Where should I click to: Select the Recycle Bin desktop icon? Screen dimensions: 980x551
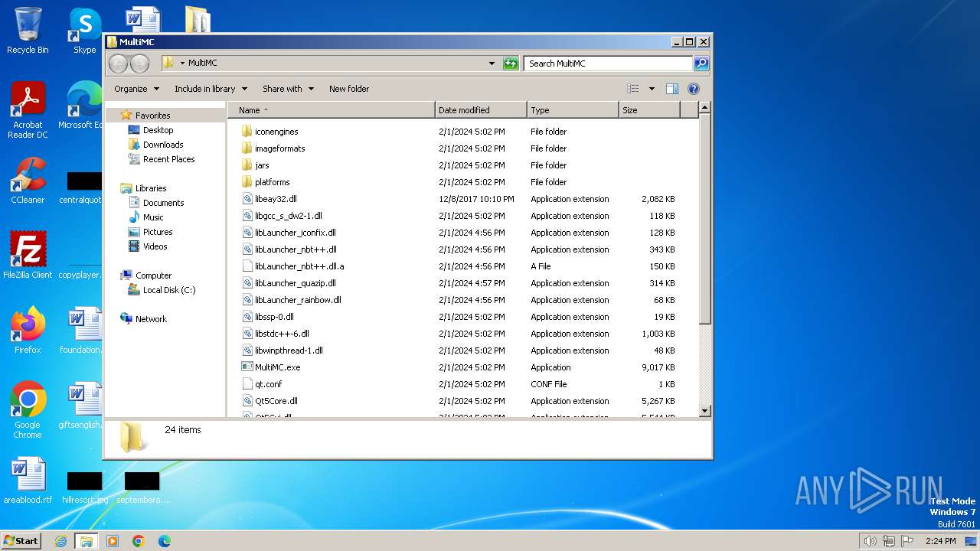coord(28,31)
